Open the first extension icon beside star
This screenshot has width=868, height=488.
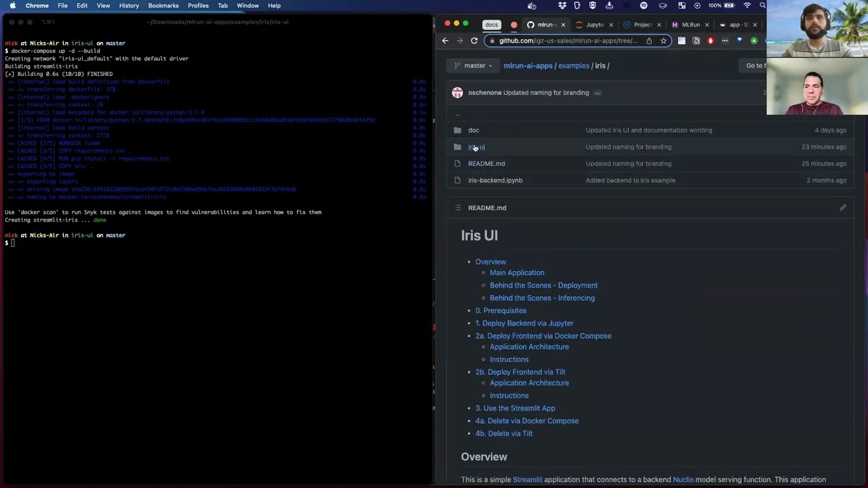pos(682,41)
